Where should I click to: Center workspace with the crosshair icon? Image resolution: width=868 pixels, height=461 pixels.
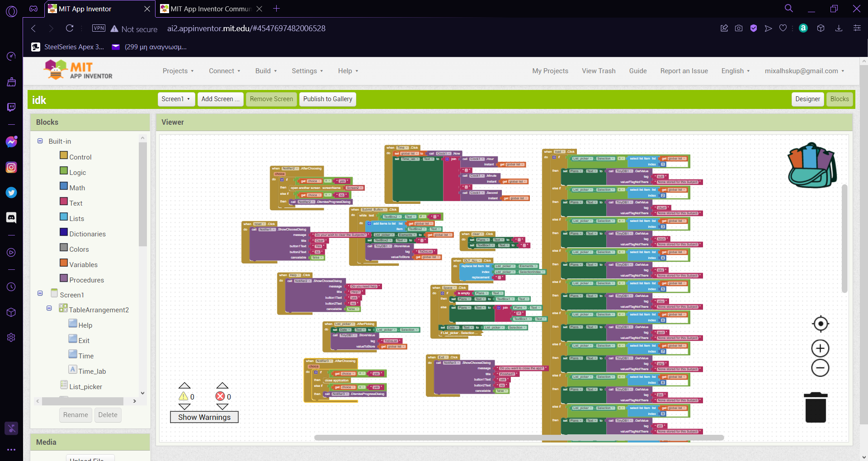(820, 324)
